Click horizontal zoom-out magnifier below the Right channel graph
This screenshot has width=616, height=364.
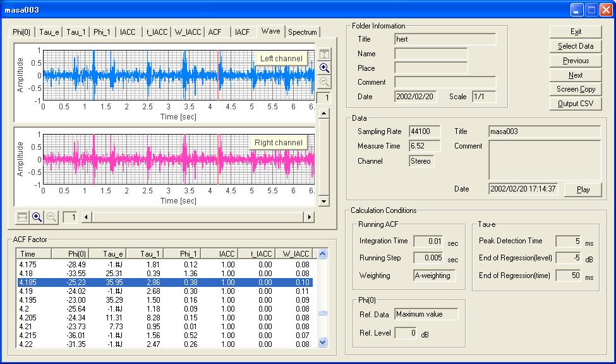[51, 217]
